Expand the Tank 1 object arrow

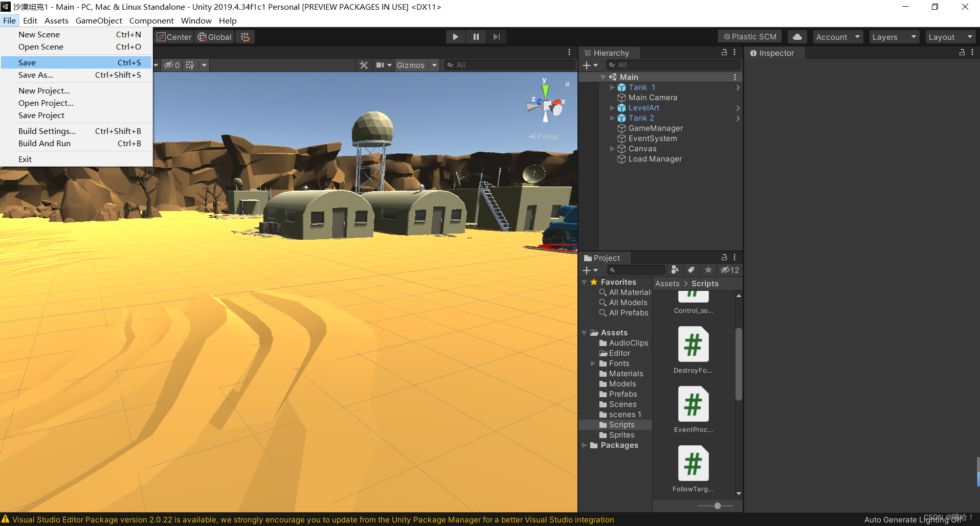[x=612, y=87]
